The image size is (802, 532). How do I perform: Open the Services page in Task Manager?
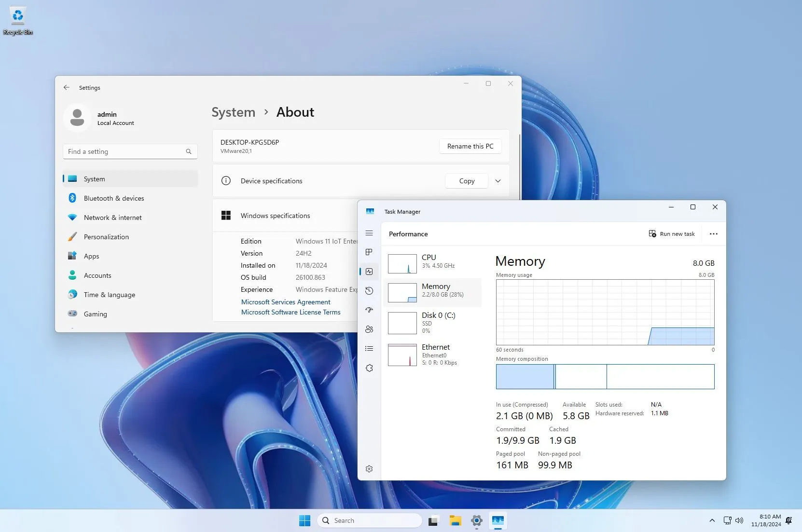[x=369, y=368]
